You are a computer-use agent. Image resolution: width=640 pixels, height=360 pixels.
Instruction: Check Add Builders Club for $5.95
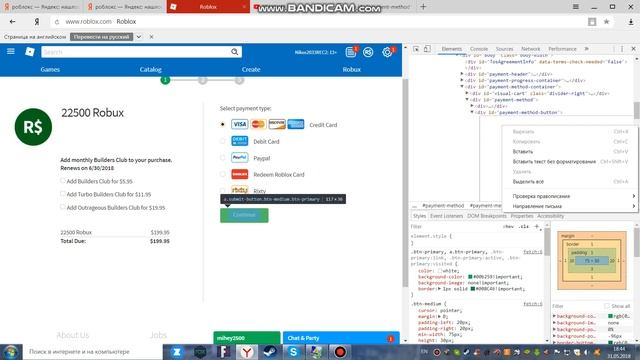(x=62, y=180)
